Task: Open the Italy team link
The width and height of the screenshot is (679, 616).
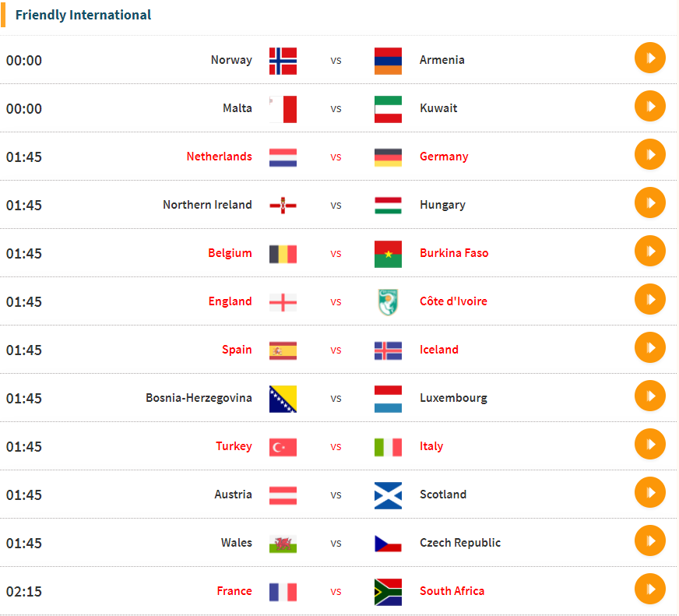Action: (431, 446)
